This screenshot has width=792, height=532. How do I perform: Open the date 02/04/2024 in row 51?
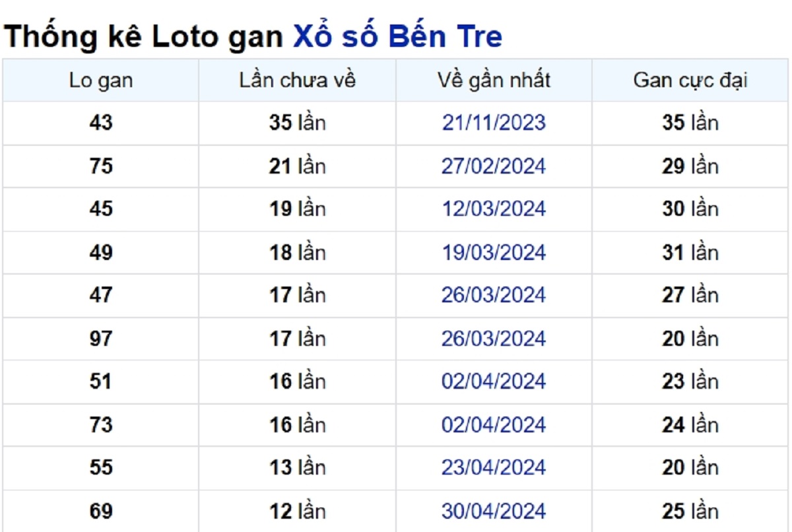(494, 382)
